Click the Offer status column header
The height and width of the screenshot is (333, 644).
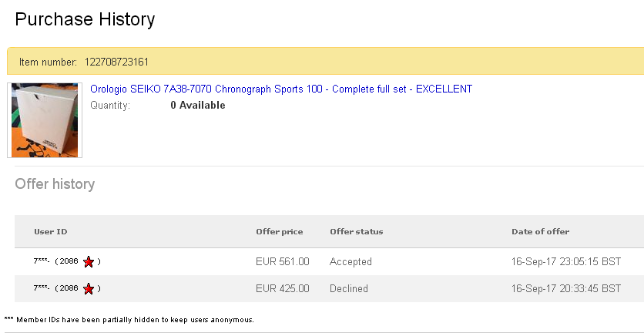point(356,231)
